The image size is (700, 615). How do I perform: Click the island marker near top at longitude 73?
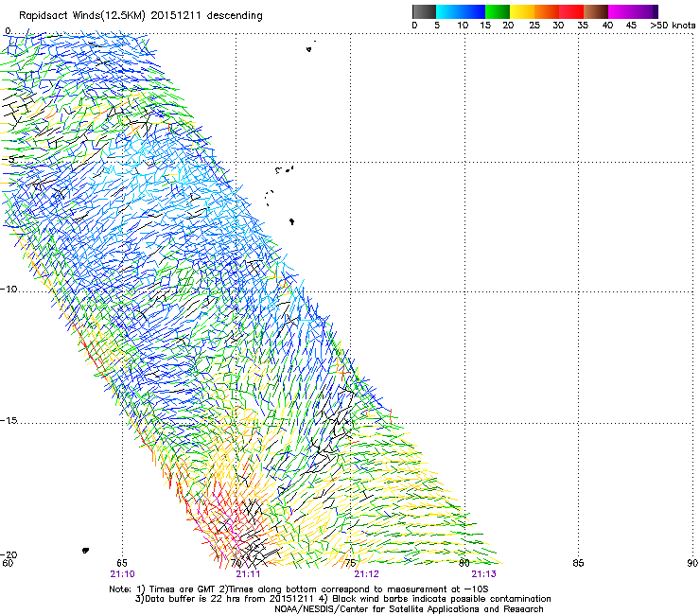pos(309,48)
